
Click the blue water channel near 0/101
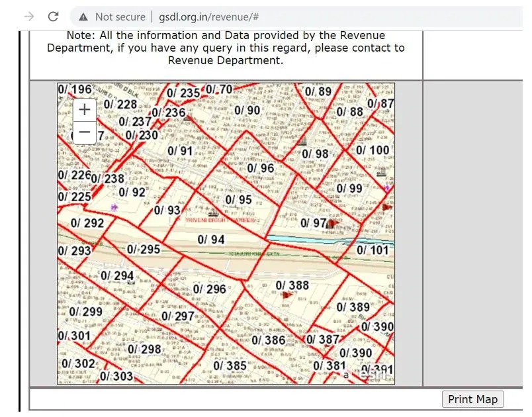[x=318, y=240]
